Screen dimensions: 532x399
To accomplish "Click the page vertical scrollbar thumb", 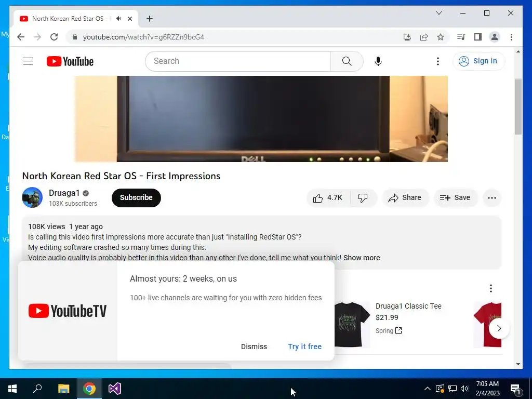I will coord(518,107).
